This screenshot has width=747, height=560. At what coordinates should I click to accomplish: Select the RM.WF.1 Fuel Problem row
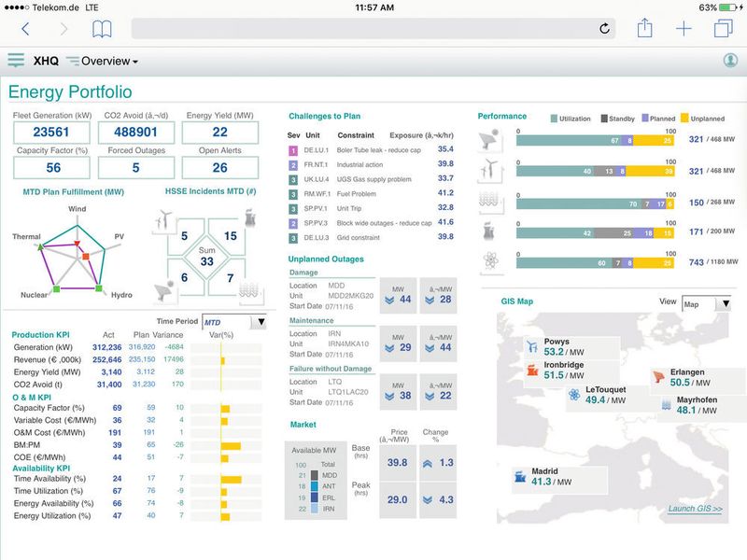pyautogui.click(x=371, y=194)
